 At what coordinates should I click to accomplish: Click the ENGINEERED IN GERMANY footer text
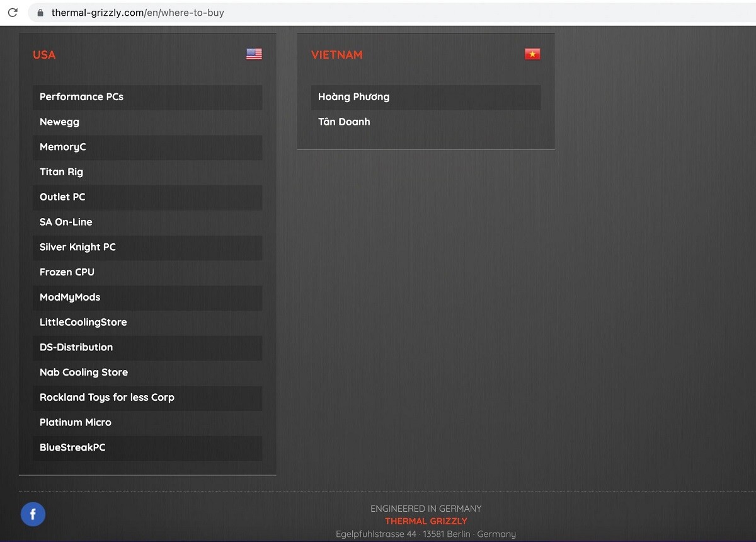[x=426, y=509]
